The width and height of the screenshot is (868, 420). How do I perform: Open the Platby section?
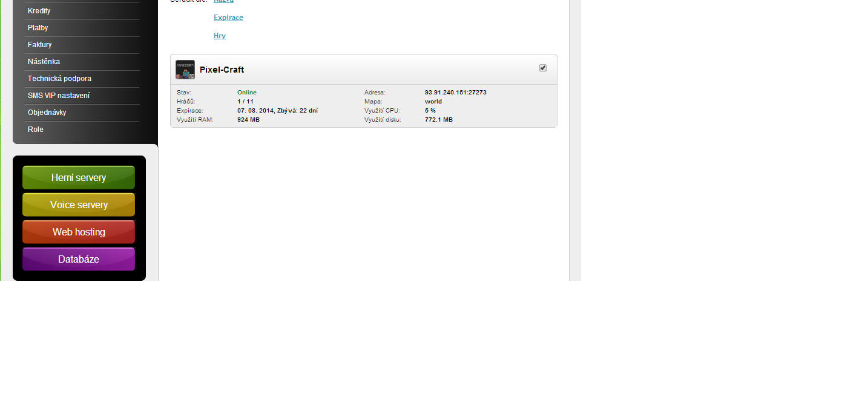point(38,27)
